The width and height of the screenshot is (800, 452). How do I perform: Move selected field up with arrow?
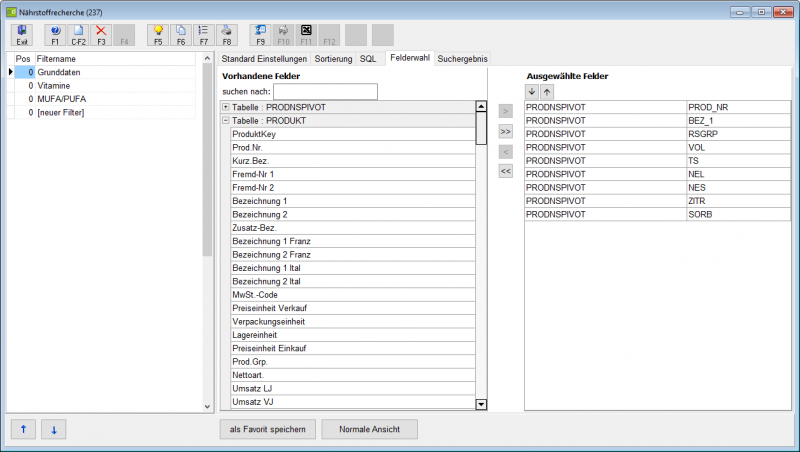(547, 92)
